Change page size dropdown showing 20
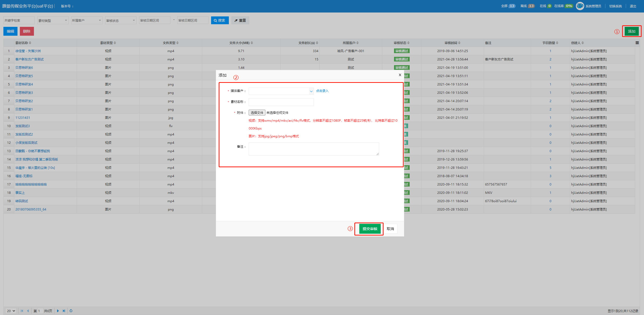 click(x=11, y=311)
